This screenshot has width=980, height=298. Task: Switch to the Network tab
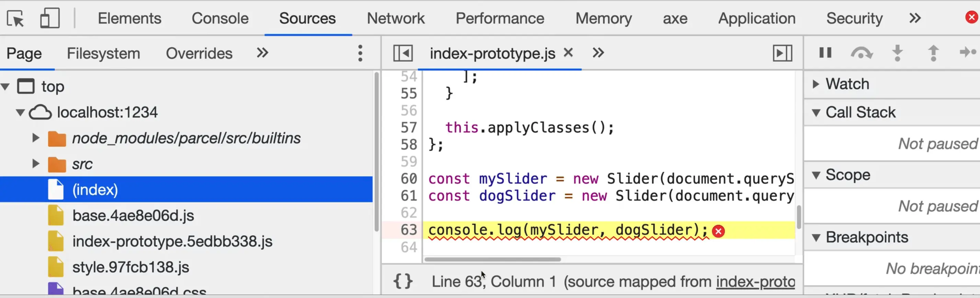tap(395, 18)
